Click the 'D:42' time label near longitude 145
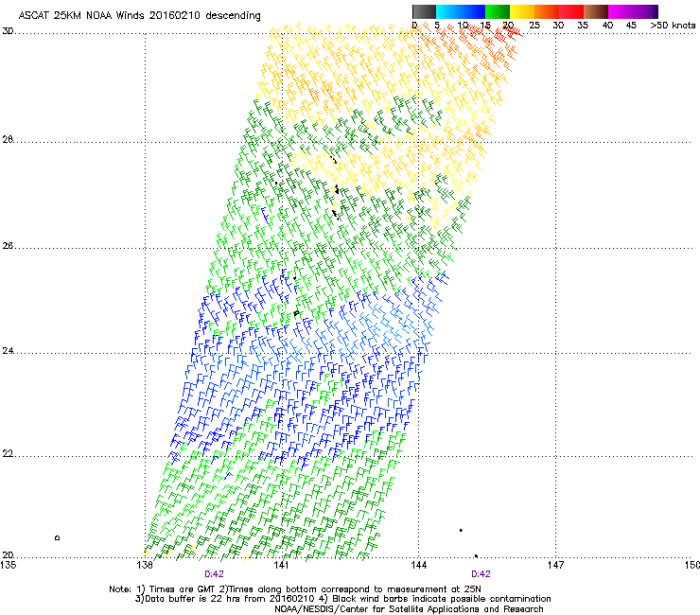 pyautogui.click(x=481, y=574)
